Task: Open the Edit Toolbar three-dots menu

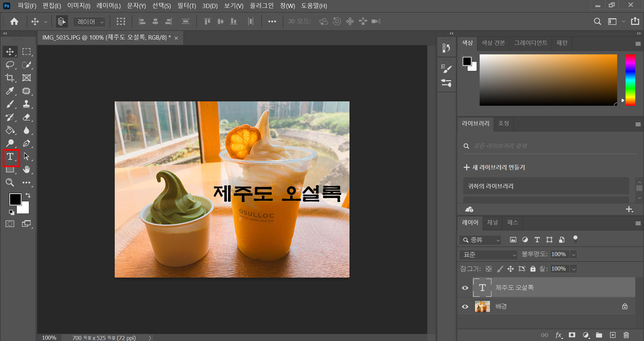Action: pyautogui.click(x=26, y=183)
